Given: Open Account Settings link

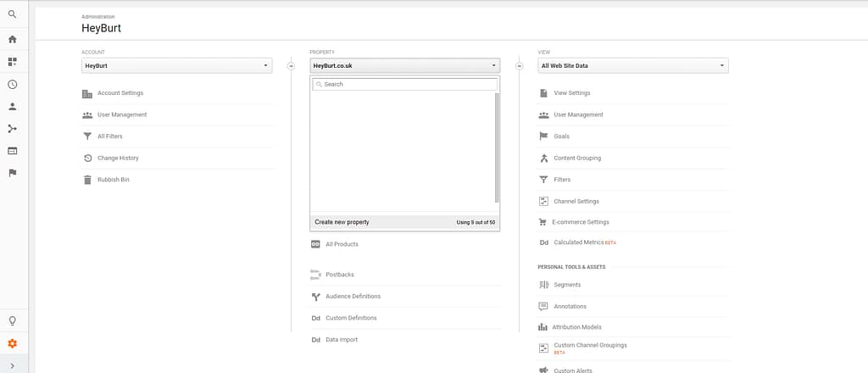Looking at the screenshot, I should point(120,93).
